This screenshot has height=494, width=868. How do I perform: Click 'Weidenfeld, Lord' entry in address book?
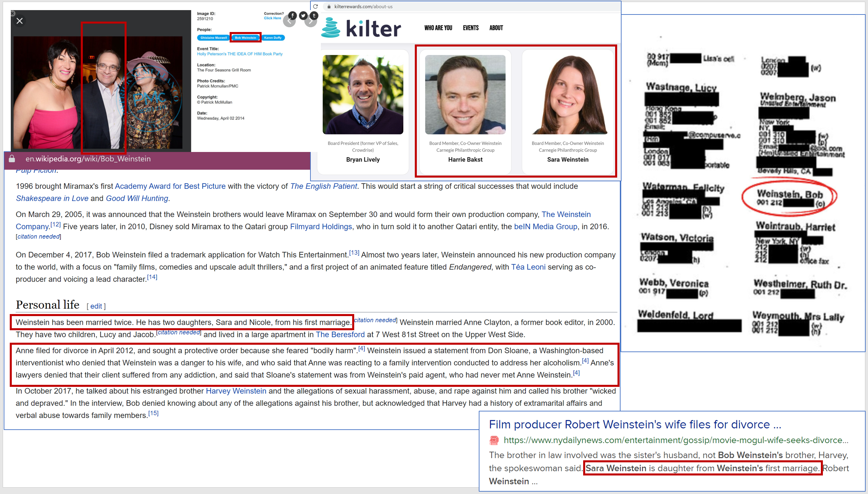675,314
